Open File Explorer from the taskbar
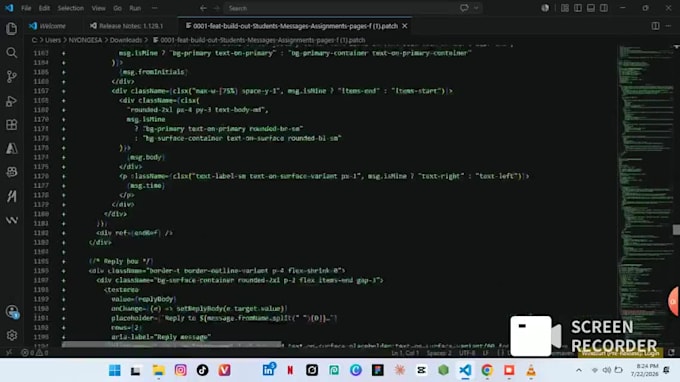The height and width of the screenshot is (382, 680). click(158, 370)
